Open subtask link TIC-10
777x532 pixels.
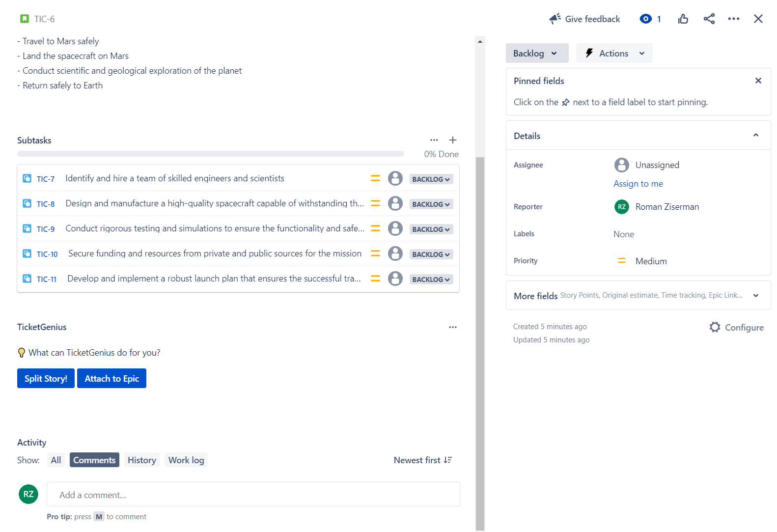47,254
